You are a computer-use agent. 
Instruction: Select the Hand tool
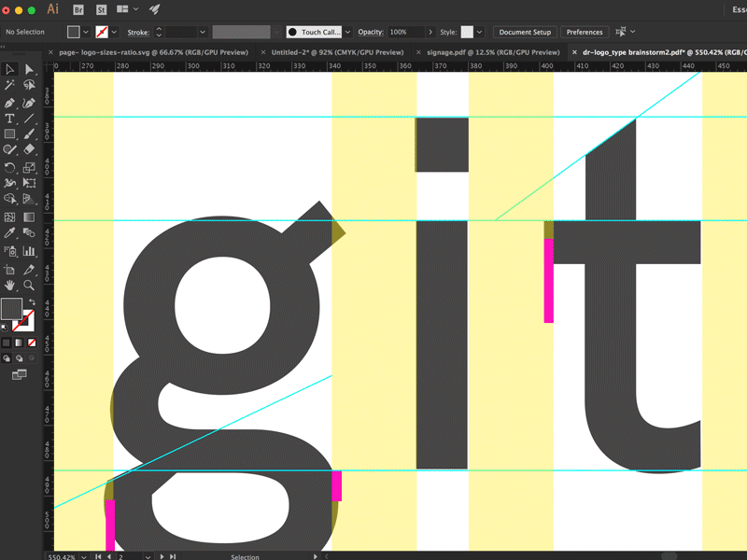click(x=10, y=286)
